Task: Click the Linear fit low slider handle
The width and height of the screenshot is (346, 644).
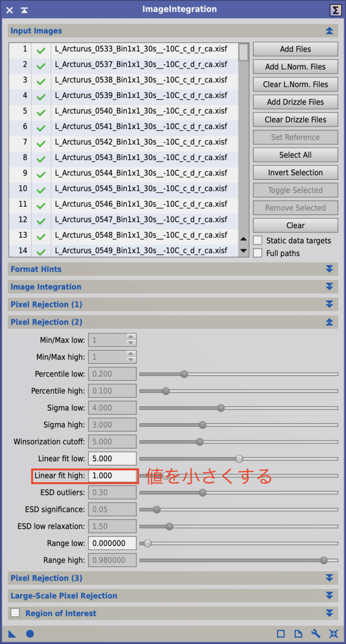Action: 239,459
